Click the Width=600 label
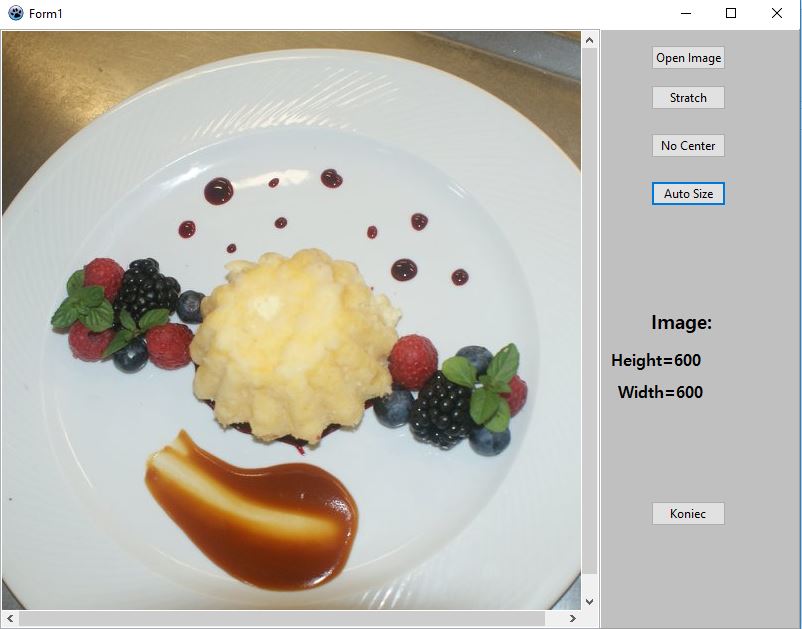802x629 pixels. [660, 392]
